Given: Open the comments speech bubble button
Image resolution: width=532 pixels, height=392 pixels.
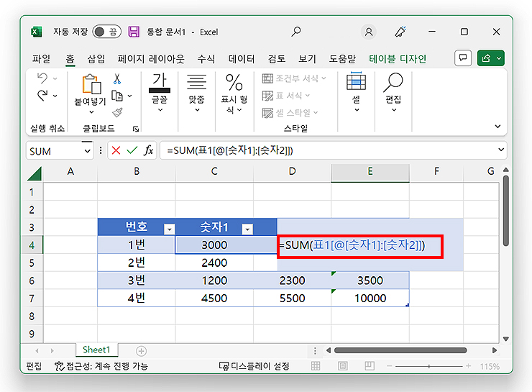Looking at the screenshot, I should [x=463, y=58].
